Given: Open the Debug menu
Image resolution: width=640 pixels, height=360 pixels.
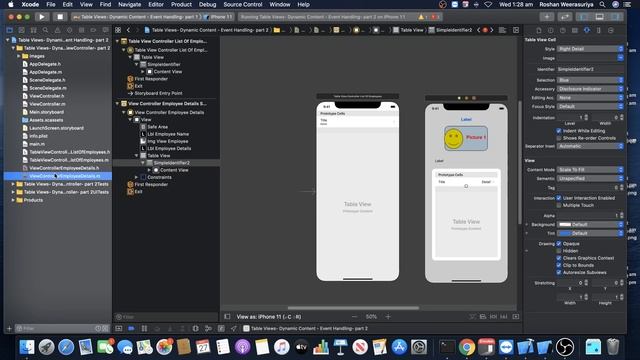Looking at the screenshot, I should point(207,4).
